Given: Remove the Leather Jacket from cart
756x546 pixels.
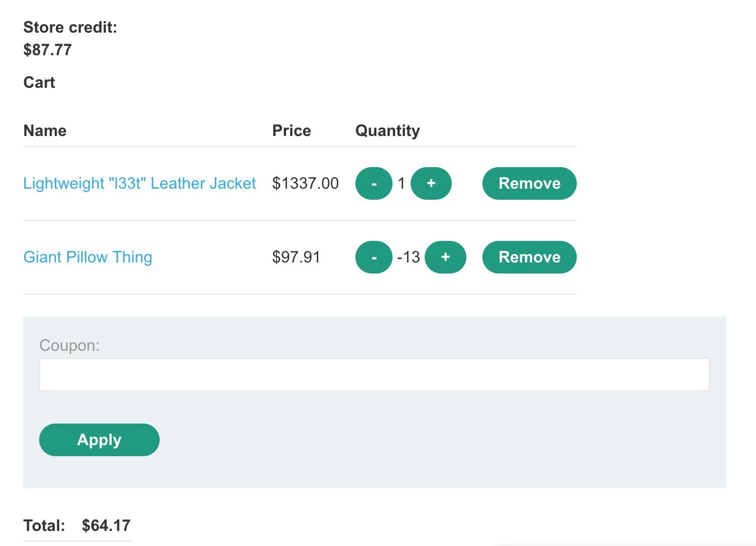Looking at the screenshot, I should coord(529,184).
